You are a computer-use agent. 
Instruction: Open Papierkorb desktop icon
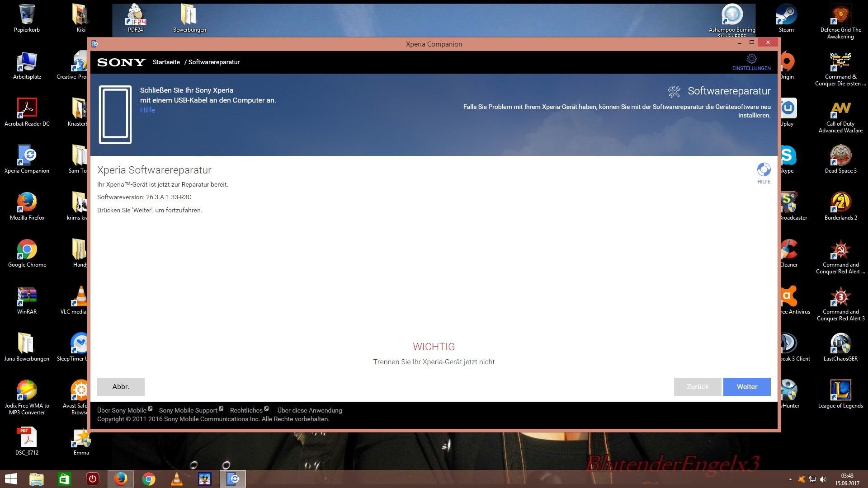click(x=27, y=18)
